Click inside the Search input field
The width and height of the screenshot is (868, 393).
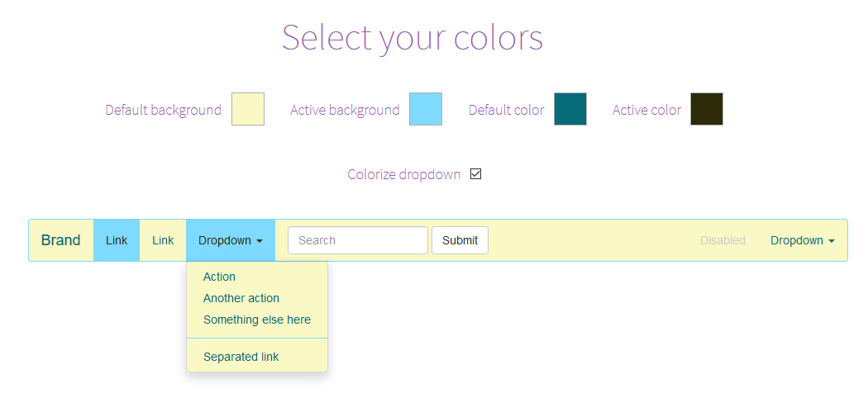click(x=357, y=240)
